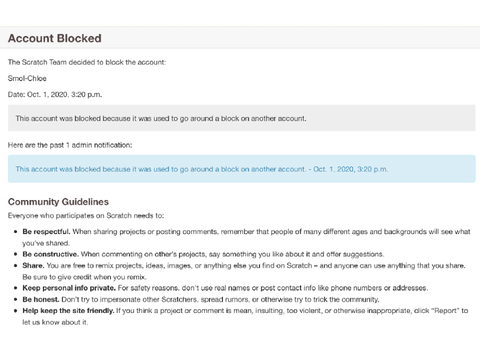Click 'Here are the past 1 admin notification' text
Image resolution: width=480 pixels, height=360 pixels.
pyautogui.click(x=70, y=145)
